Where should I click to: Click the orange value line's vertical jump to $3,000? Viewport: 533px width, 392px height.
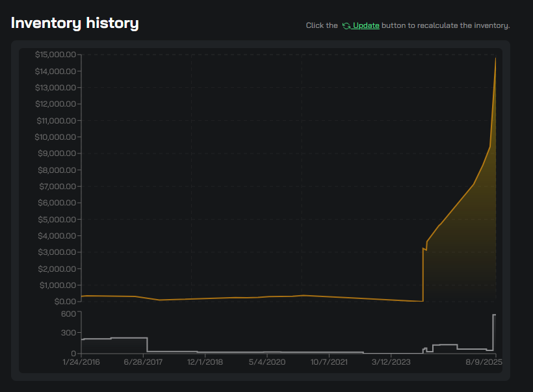[x=423, y=275]
